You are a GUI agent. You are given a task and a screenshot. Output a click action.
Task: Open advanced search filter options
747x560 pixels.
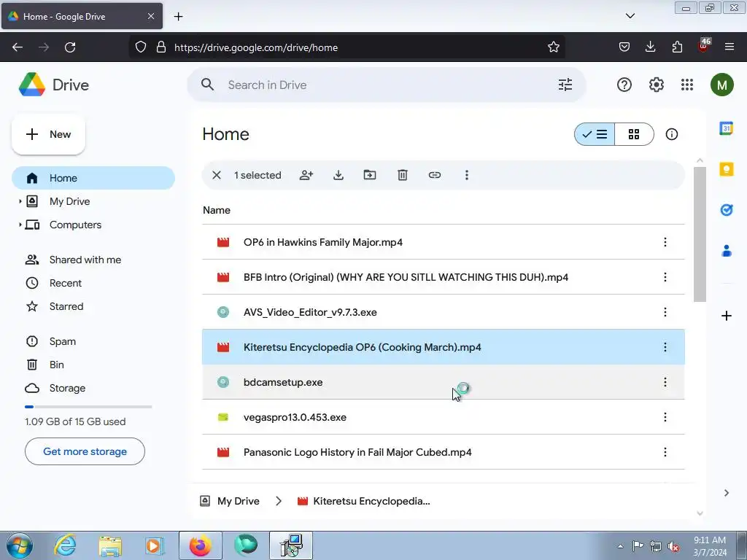coord(565,85)
